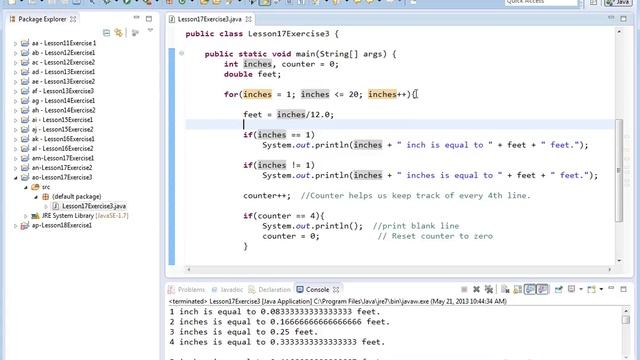
Task: Collapse the main method fold marker
Action: point(182,53)
